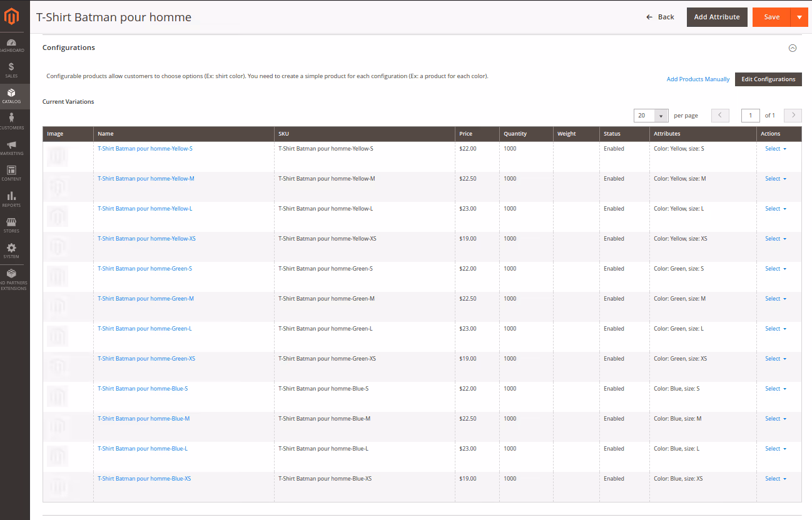Open Select actions for Blue-M variation
Image resolution: width=812 pixels, height=520 pixels.
click(x=776, y=419)
